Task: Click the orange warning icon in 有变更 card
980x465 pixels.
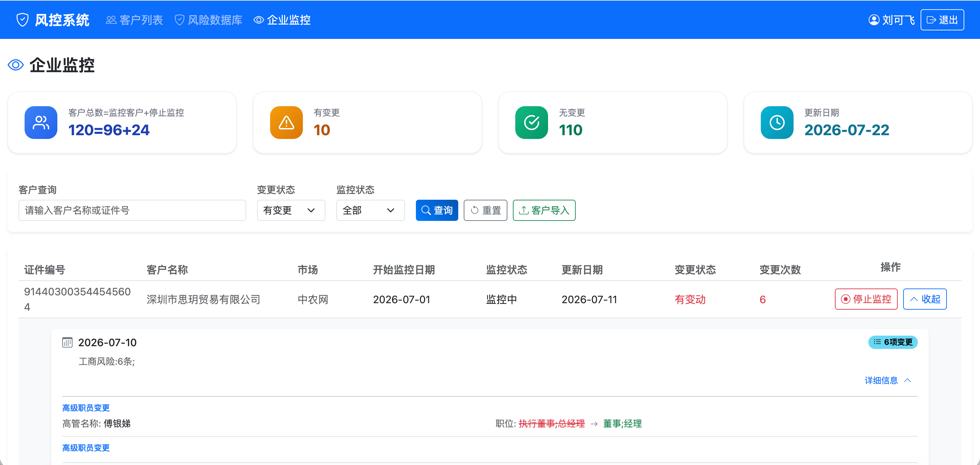Action: coord(286,123)
